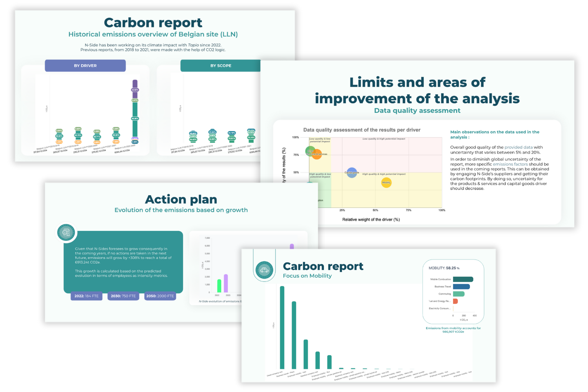This screenshot has width=588, height=392.
Task: Click the 317,84 tCO2e label in BY DRIVER chart
Action: pos(40,151)
